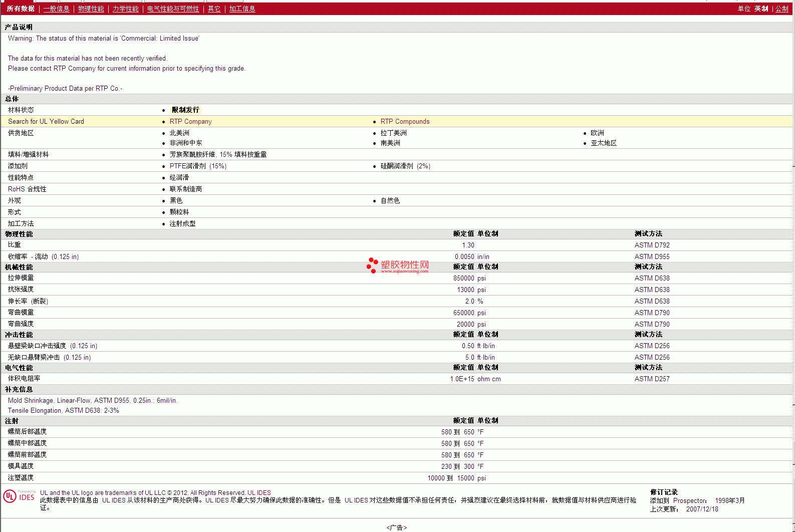Click the 螺筒中部温度 row label
The image size is (795, 532).
(27, 443)
